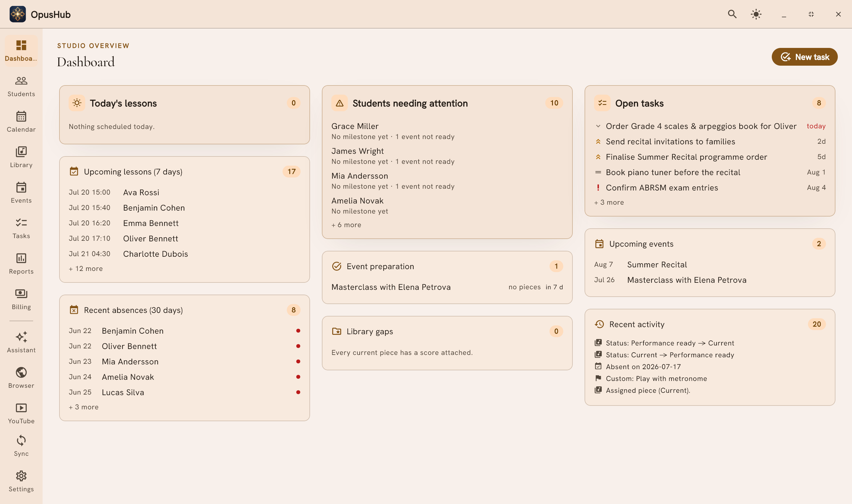Open the Students sidebar section
The width and height of the screenshot is (852, 504).
(21, 87)
